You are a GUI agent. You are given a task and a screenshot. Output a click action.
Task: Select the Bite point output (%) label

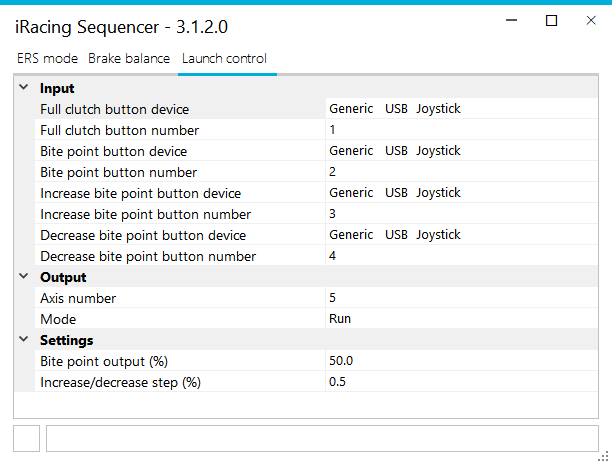point(104,362)
